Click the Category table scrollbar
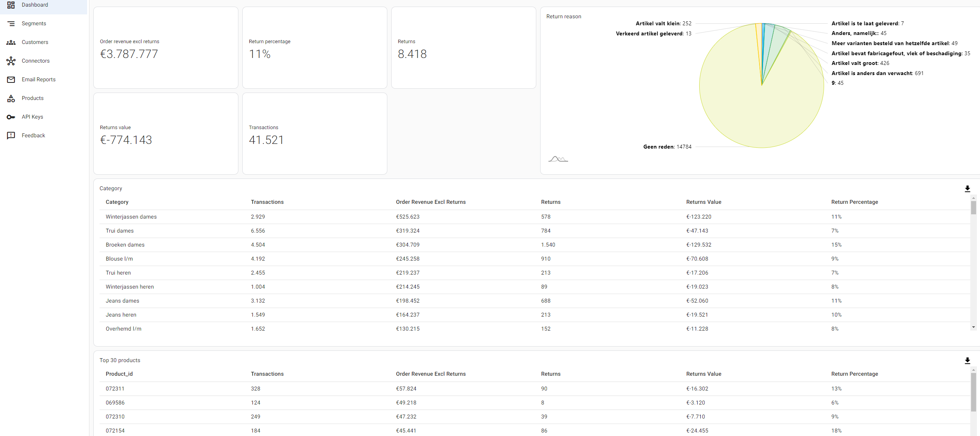Viewport: 980px width, 436px height. point(973,208)
